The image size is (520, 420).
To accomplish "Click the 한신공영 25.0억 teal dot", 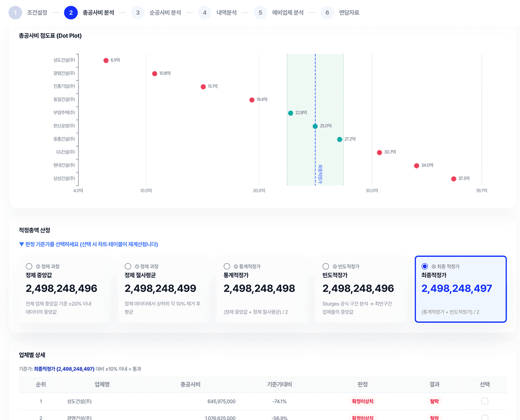I will (315, 126).
